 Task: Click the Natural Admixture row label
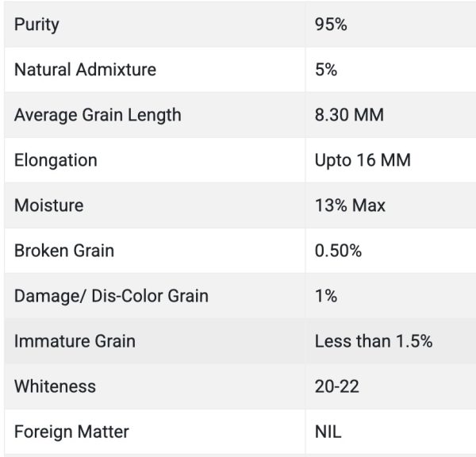click(85, 70)
